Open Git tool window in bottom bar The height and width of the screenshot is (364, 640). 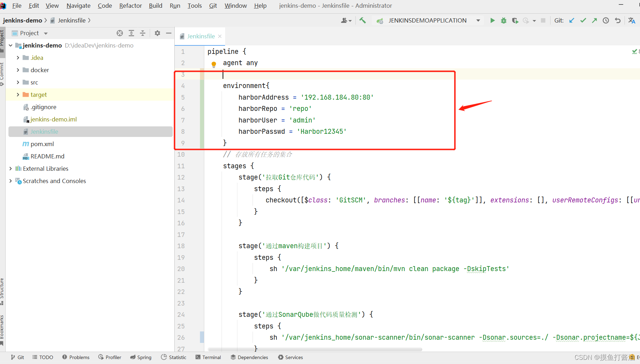pos(17,357)
